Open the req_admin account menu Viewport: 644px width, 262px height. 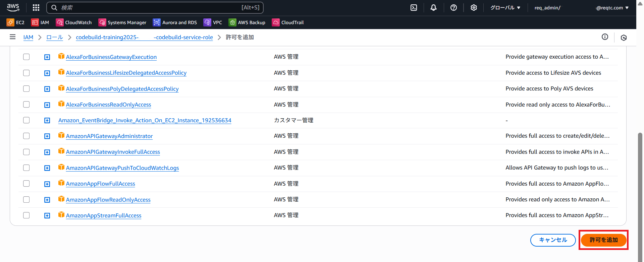582,7
